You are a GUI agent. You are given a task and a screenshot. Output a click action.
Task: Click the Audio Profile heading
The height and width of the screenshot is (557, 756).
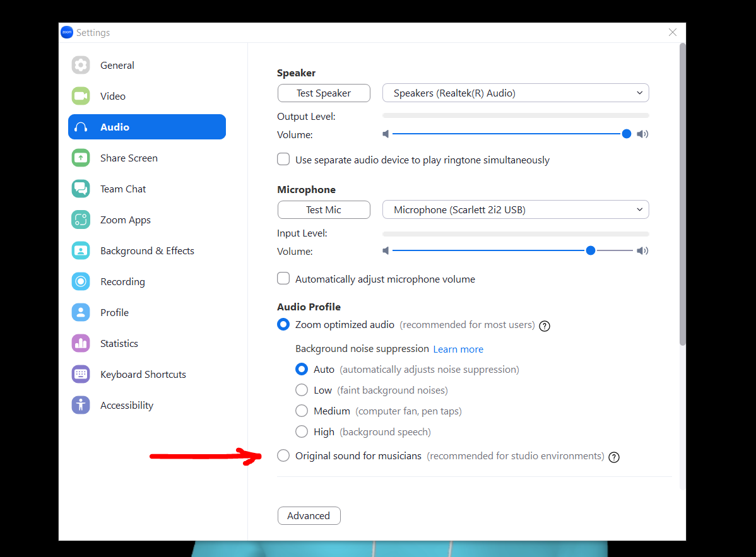pos(309,307)
